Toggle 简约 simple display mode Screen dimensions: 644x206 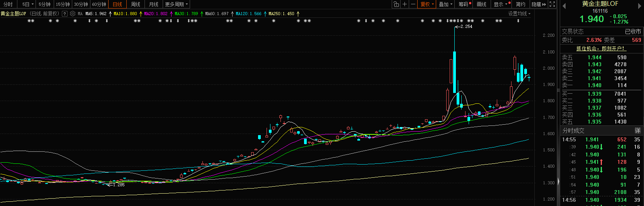pos(520,4)
